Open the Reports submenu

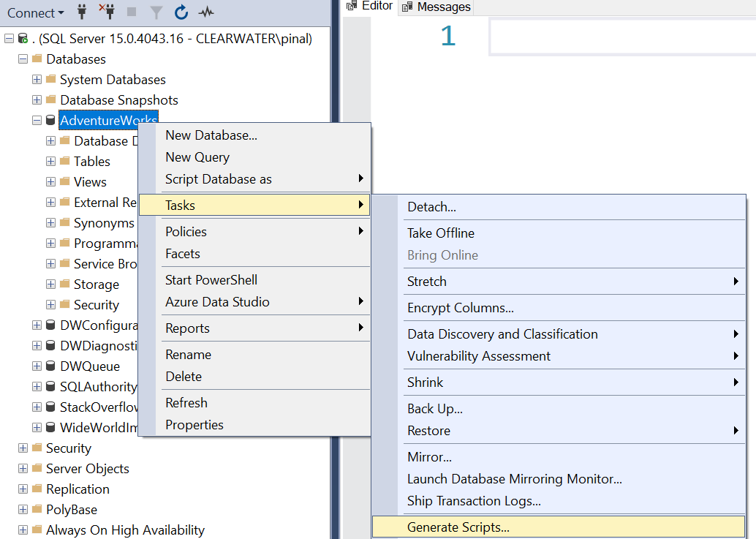point(254,328)
